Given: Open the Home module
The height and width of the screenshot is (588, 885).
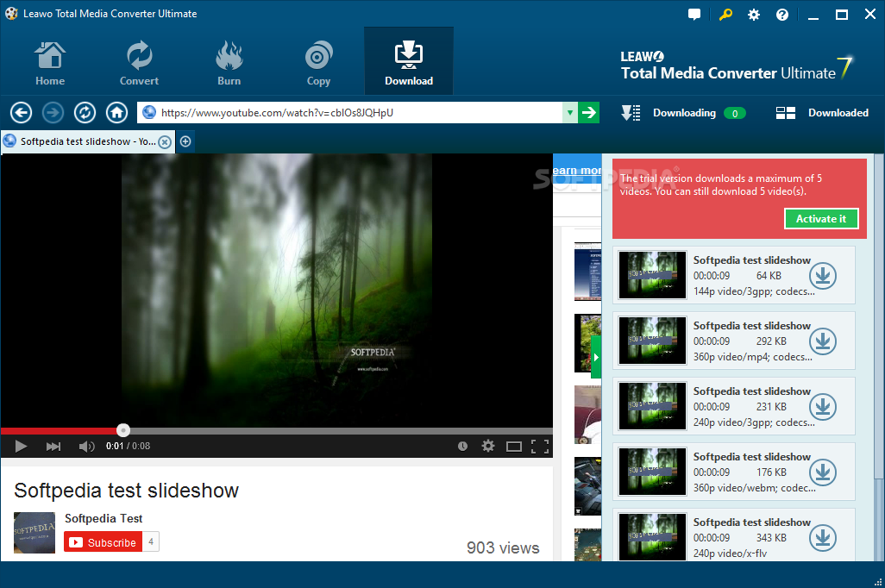Looking at the screenshot, I should 50,63.
